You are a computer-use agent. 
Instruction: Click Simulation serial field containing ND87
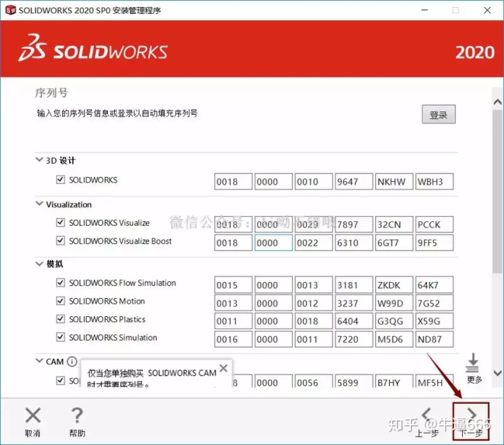point(434,339)
